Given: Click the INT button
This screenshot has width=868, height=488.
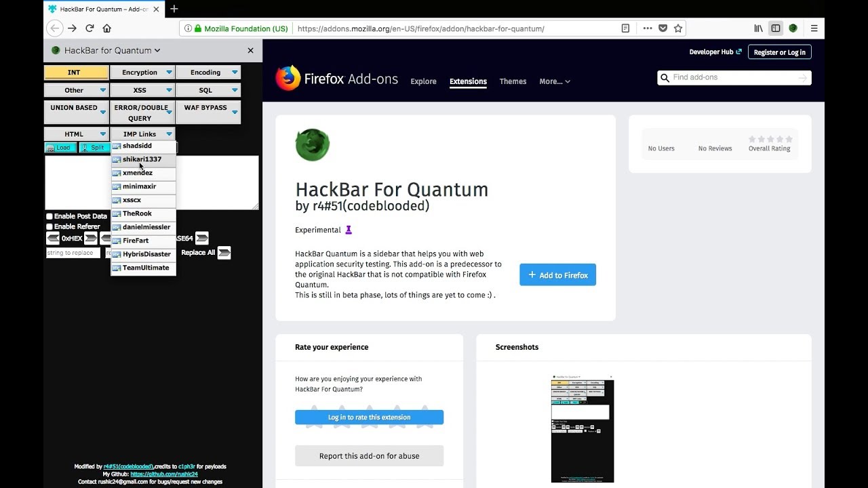Looking at the screenshot, I should click(77, 73).
